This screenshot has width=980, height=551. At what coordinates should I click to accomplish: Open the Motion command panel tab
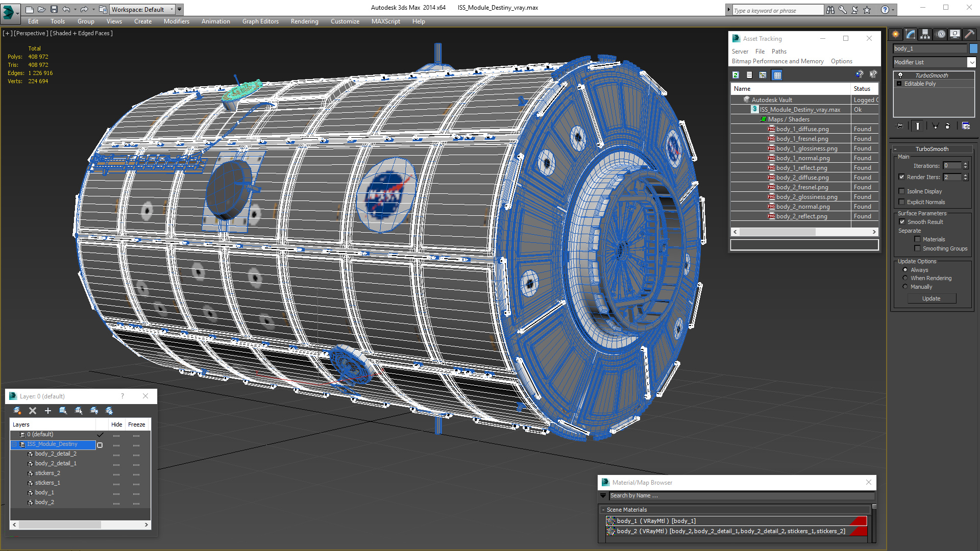[941, 34]
